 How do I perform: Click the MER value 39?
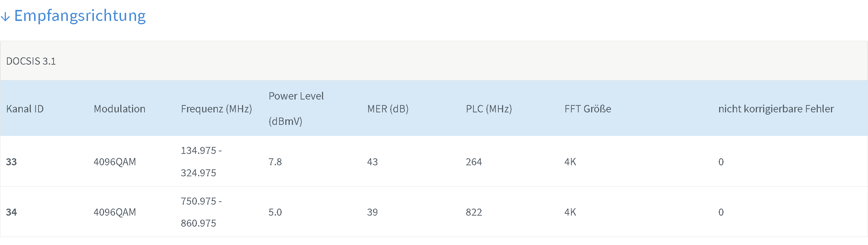click(372, 212)
